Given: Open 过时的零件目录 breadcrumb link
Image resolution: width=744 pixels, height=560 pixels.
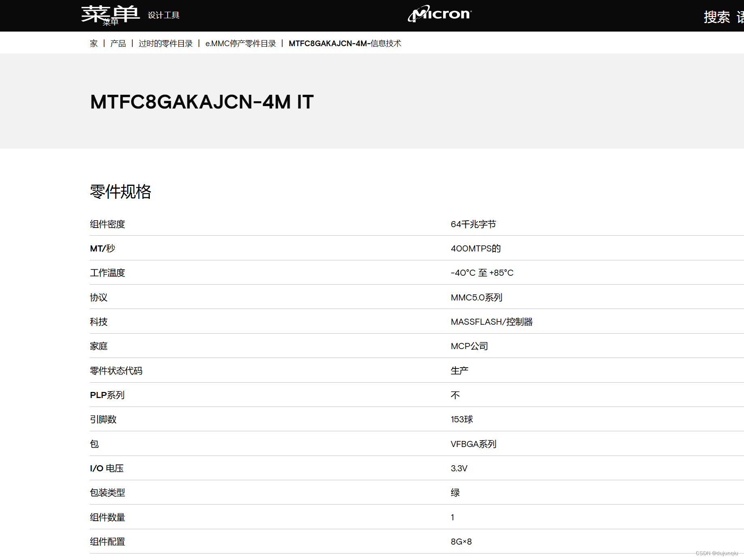Looking at the screenshot, I should pos(165,43).
